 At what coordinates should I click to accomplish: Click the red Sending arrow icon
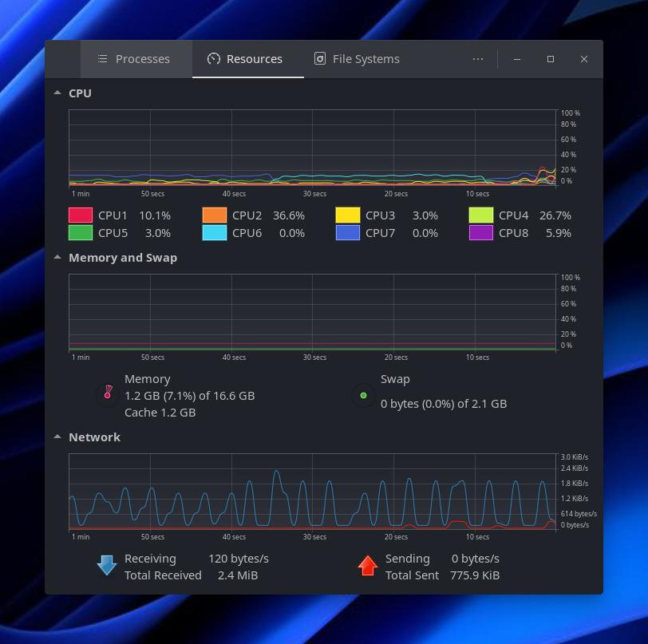(367, 565)
